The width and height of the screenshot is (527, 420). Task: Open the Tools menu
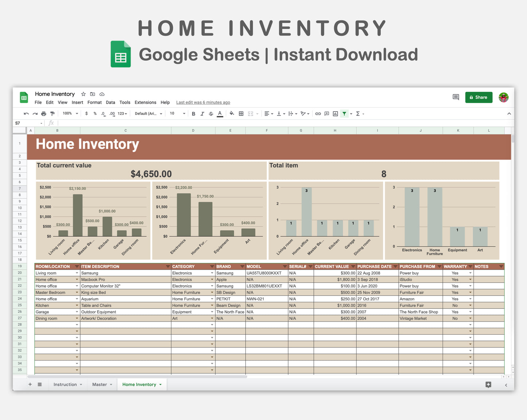click(x=125, y=102)
